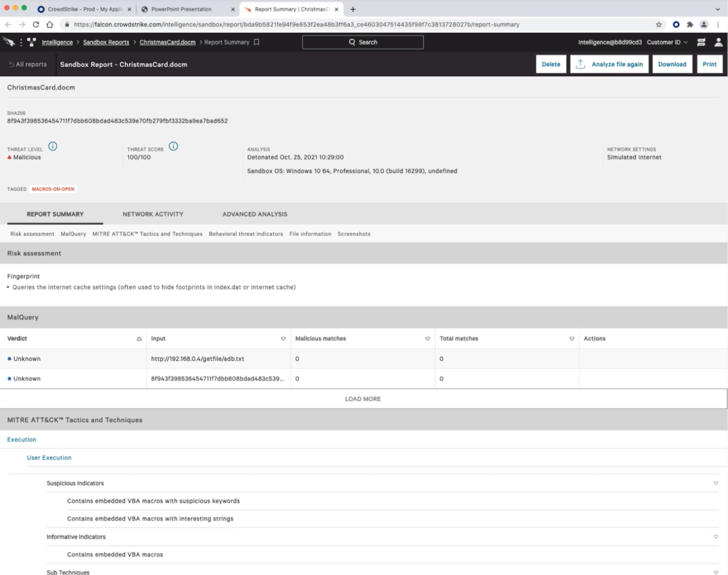Sort the Malicious matches column
Image resolution: width=728 pixels, height=575 pixels.
click(x=427, y=339)
